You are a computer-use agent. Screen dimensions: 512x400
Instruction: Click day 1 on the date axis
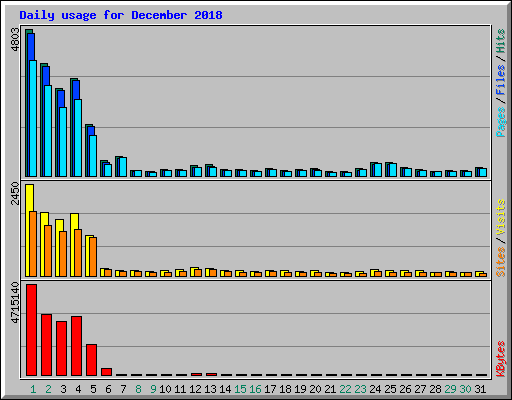(33, 389)
